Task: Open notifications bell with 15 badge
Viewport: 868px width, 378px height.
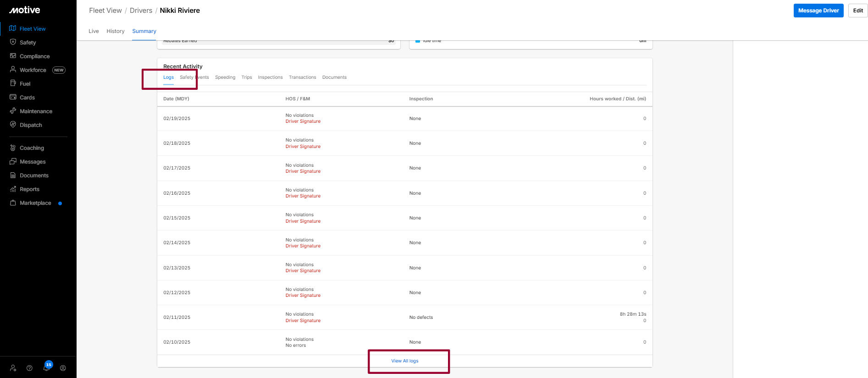Action: pyautogui.click(x=46, y=367)
